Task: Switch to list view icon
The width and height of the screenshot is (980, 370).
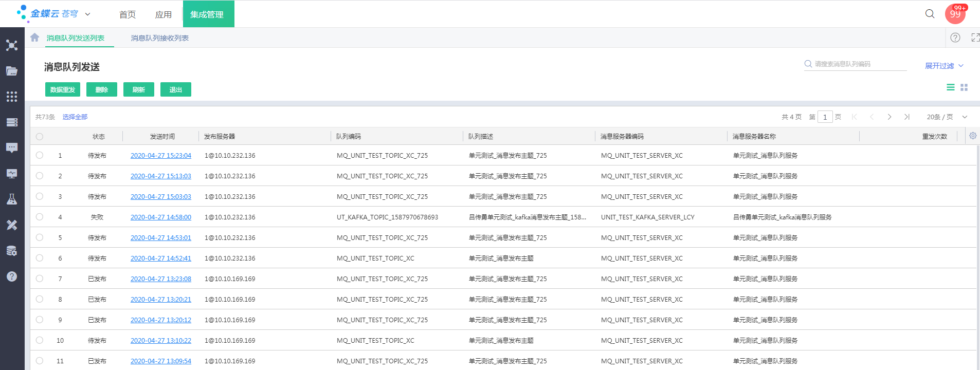Action: [x=951, y=87]
